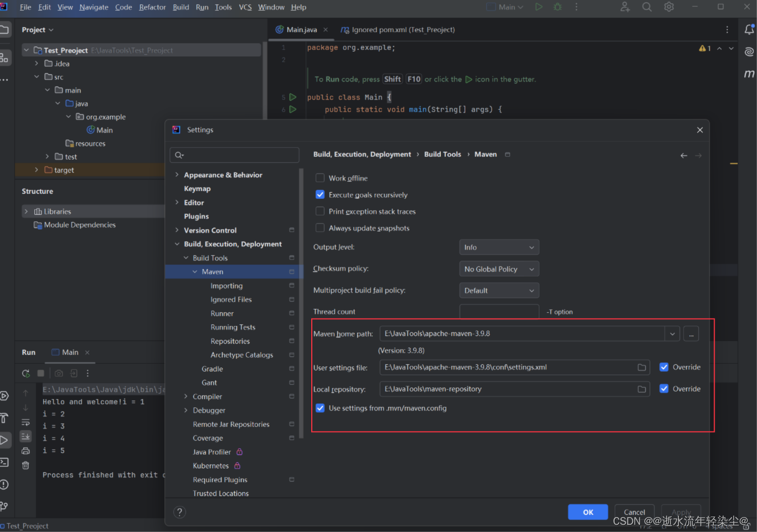This screenshot has height=532, width=757.
Task: Select Importing under Maven settings
Action: click(226, 286)
